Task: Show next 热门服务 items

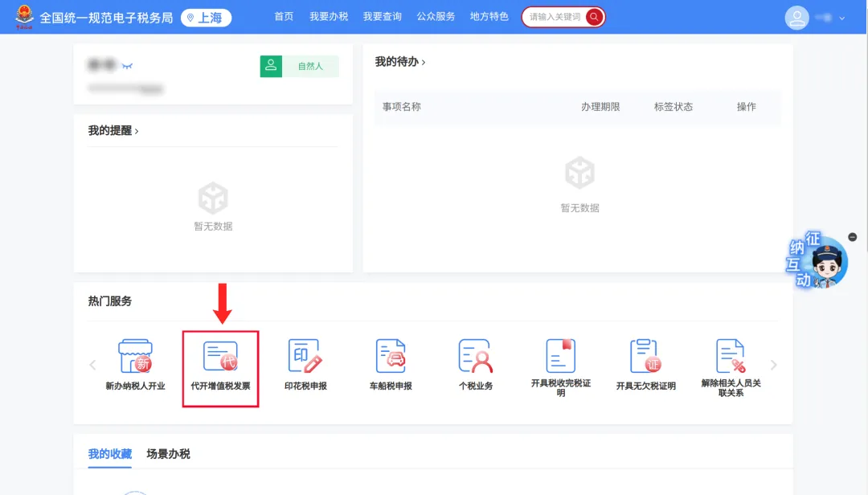Action: point(773,365)
